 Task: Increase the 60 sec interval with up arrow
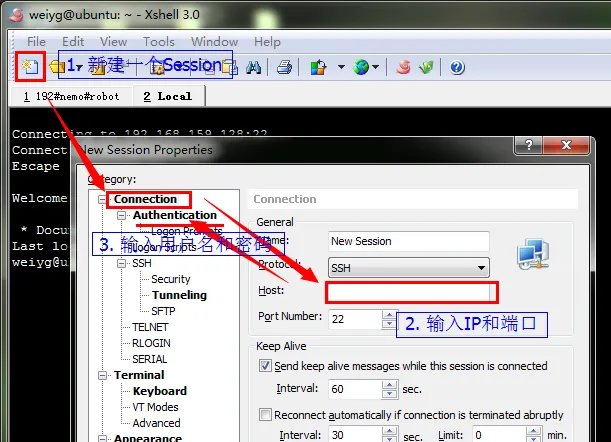[390, 385]
